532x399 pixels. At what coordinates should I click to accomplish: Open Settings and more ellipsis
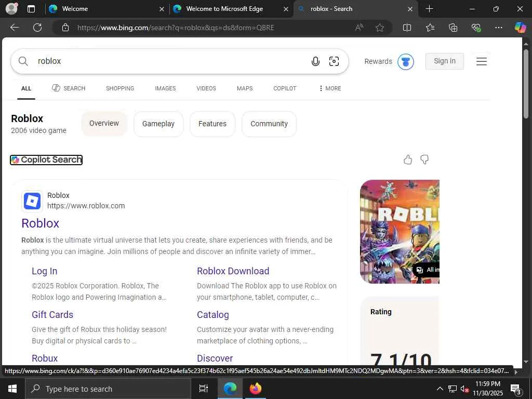[x=498, y=28]
